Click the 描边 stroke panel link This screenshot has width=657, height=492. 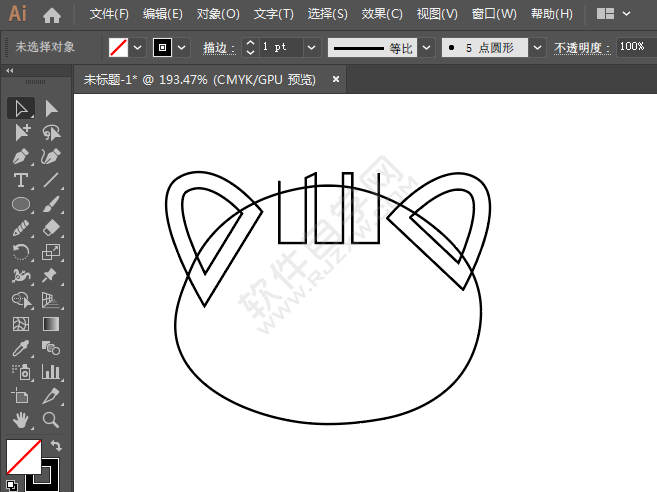219,48
